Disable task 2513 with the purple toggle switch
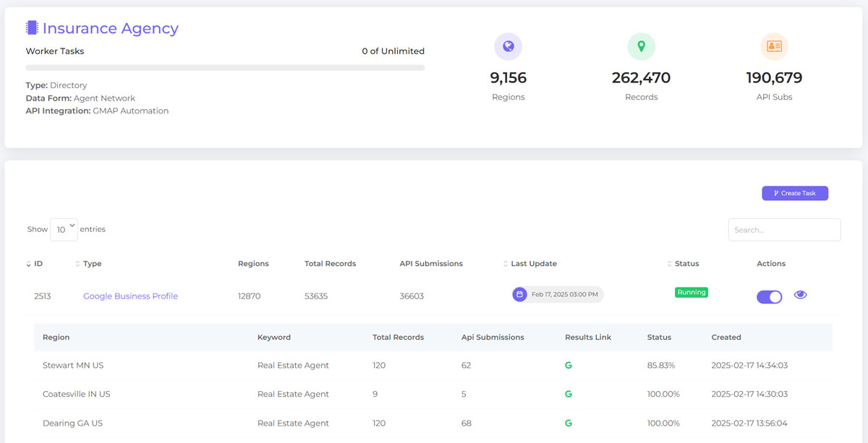 (x=769, y=296)
